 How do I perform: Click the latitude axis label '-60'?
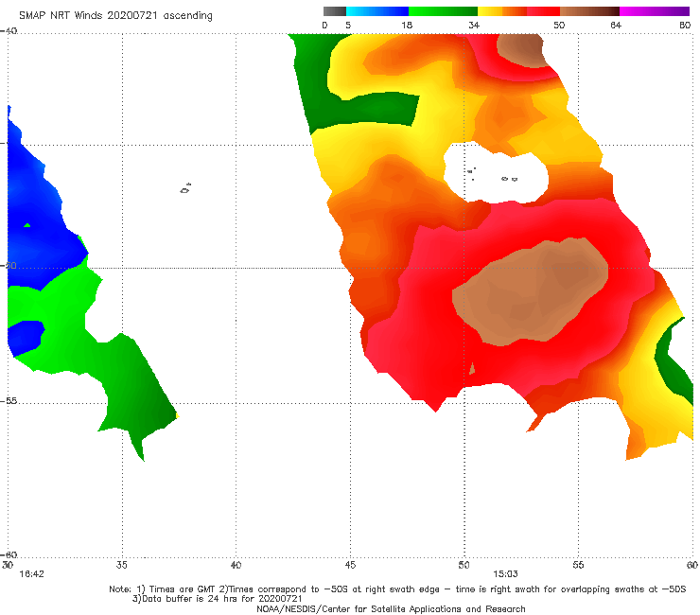tap(9, 555)
